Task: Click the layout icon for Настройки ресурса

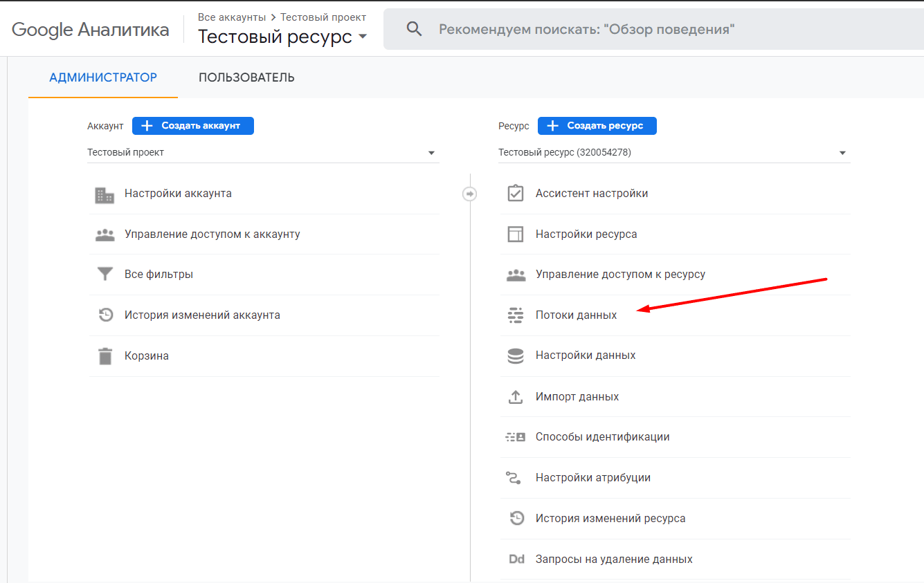Action: point(516,234)
